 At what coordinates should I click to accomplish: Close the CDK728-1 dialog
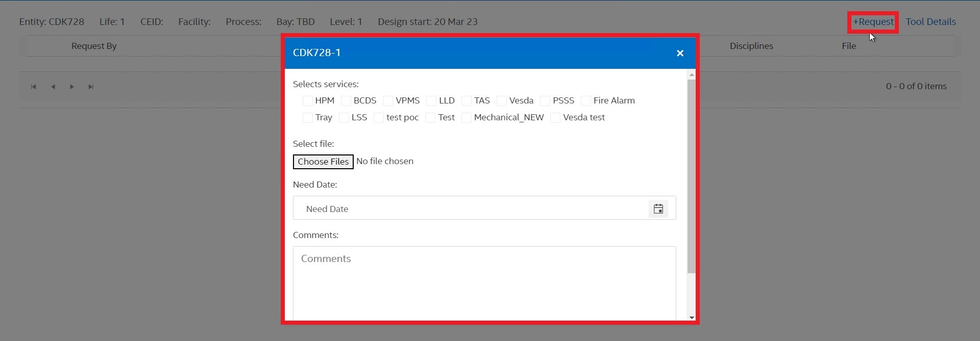[679, 53]
